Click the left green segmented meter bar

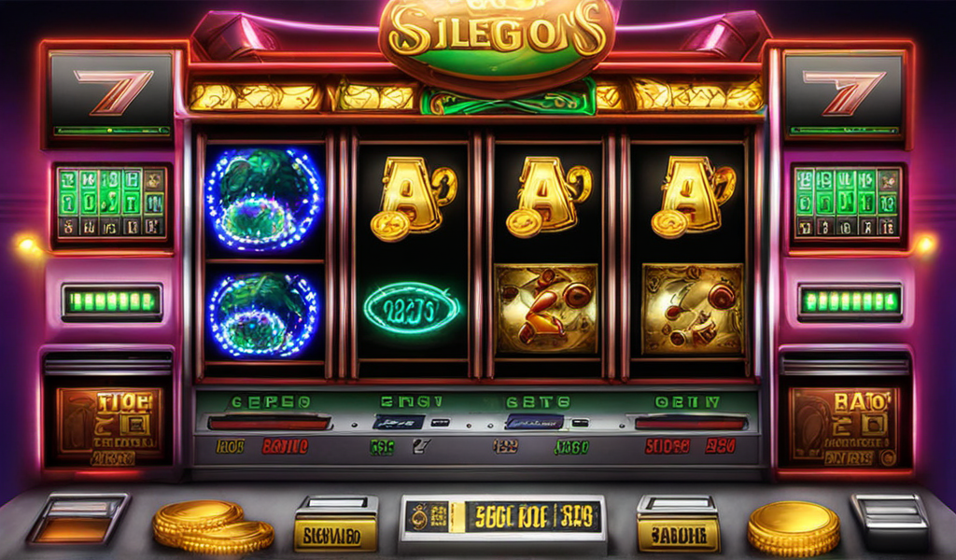click(x=112, y=301)
